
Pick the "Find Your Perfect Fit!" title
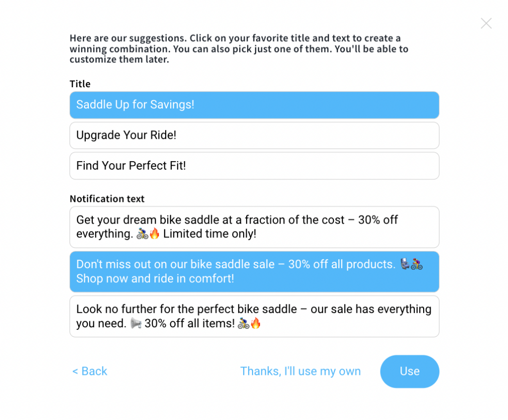coord(254,166)
